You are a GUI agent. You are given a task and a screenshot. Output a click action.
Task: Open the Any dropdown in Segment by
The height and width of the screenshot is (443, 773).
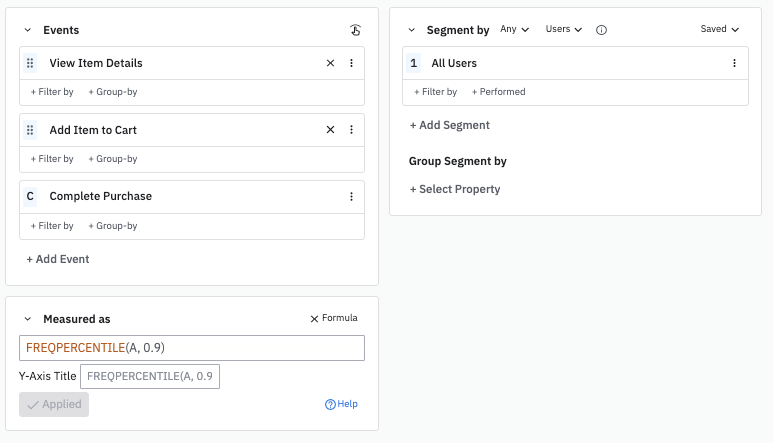(x=514, y=30)
